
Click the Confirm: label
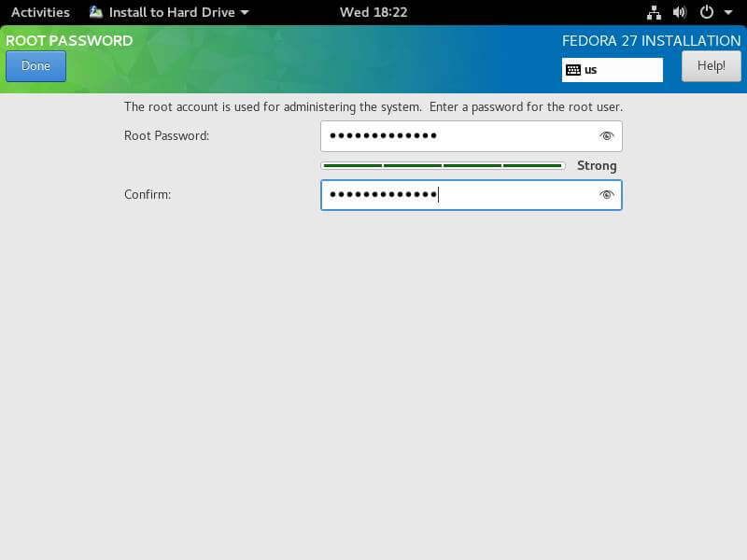tap(148, 195)
